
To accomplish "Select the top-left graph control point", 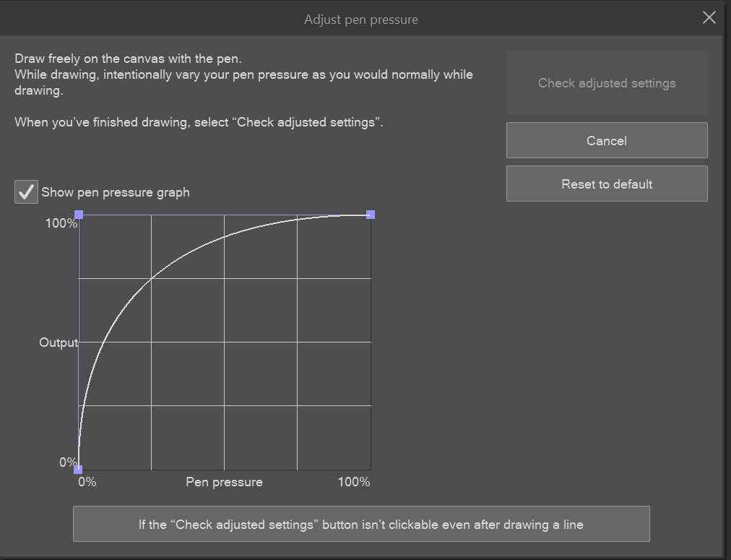I will point(79,215).
